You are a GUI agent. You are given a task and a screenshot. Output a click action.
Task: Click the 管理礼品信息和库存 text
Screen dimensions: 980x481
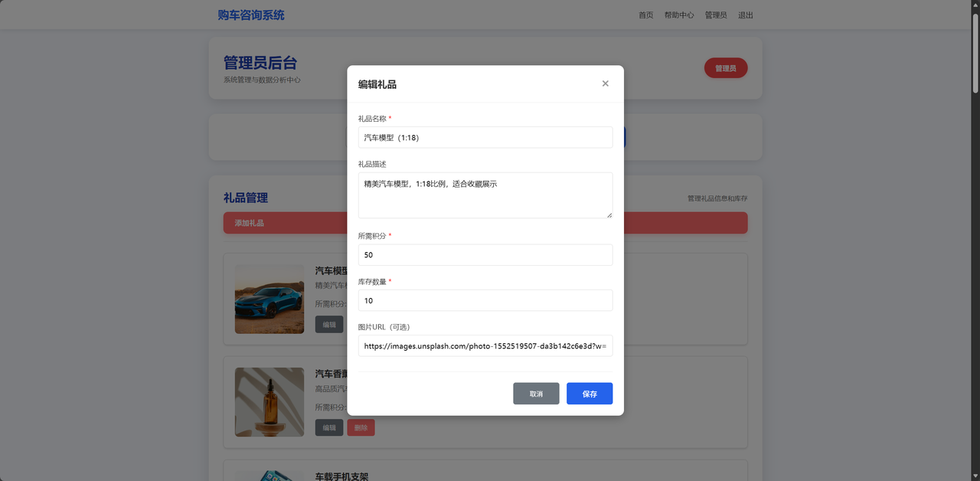[717, 198]
